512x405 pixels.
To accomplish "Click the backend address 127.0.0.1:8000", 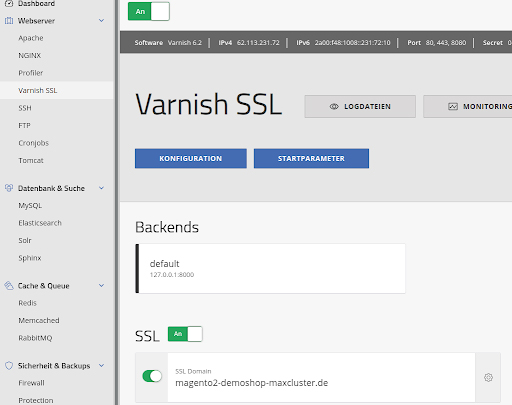I will coord(172,275).
